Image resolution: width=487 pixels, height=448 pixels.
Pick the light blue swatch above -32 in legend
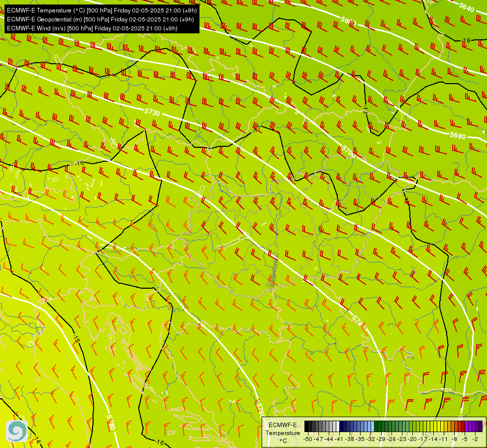[x=373, y=426]
